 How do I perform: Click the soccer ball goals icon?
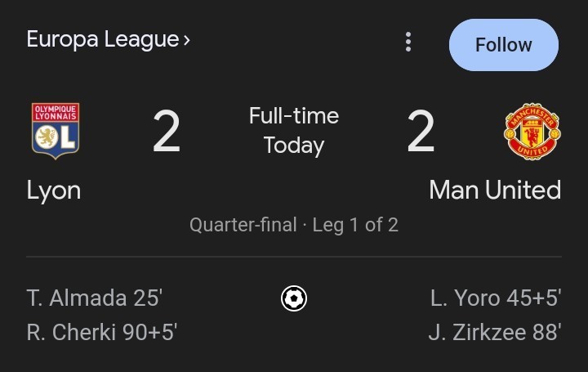tap(294, 298)
